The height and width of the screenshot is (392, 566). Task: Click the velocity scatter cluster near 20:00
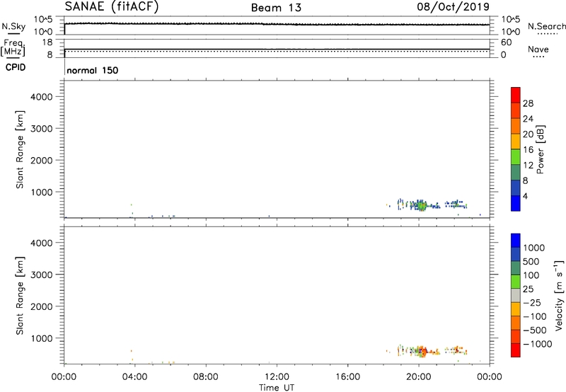click(420, 351)
